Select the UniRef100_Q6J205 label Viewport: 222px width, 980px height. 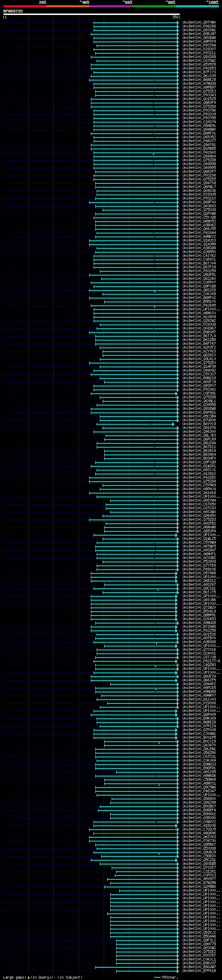(x=199, y=76)
